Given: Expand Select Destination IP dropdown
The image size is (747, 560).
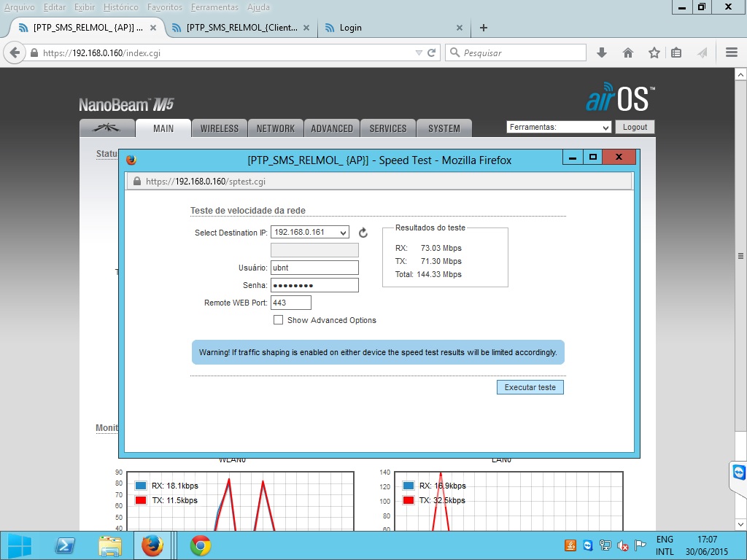Looking at the screenshot, I should (309, 232).
